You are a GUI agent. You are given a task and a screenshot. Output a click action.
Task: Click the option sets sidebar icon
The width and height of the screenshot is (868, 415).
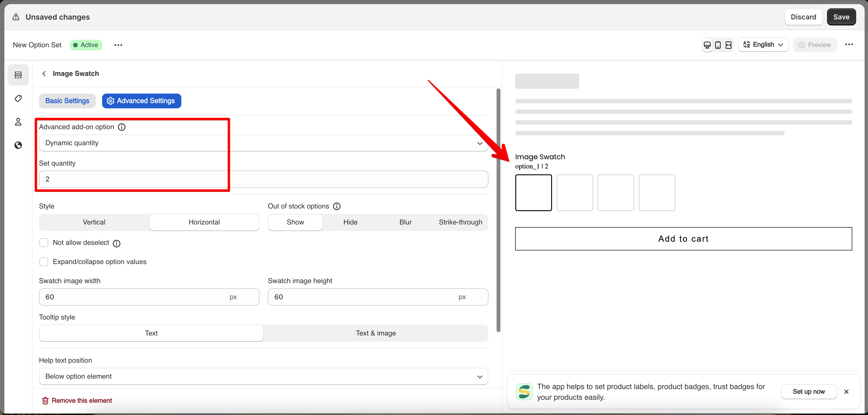[18, 75]
